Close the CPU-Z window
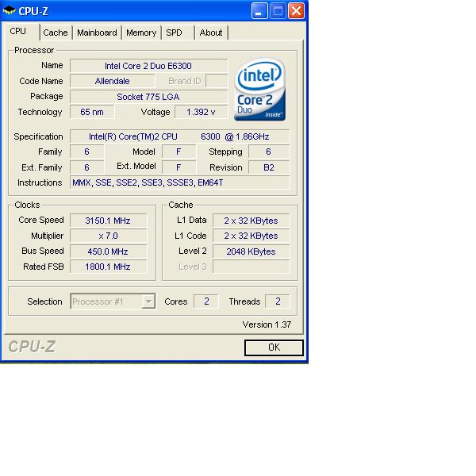Image resolution: width=476 pixels, height=476 pixels. [x=296, y=11]
